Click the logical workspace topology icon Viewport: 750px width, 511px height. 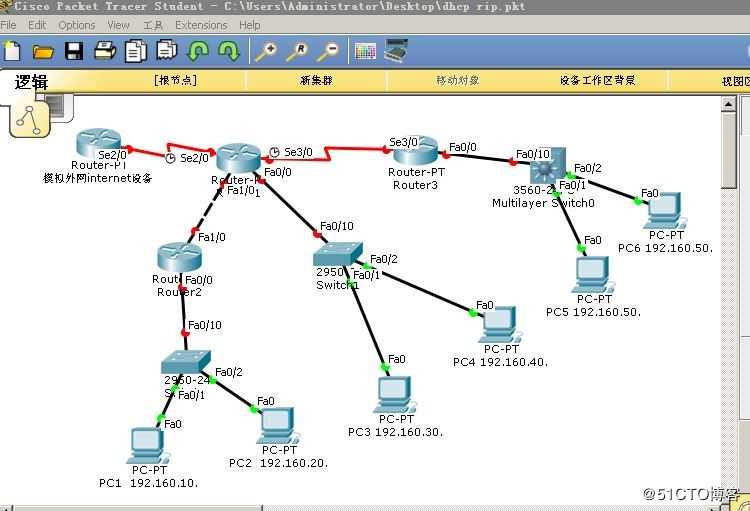29,120
